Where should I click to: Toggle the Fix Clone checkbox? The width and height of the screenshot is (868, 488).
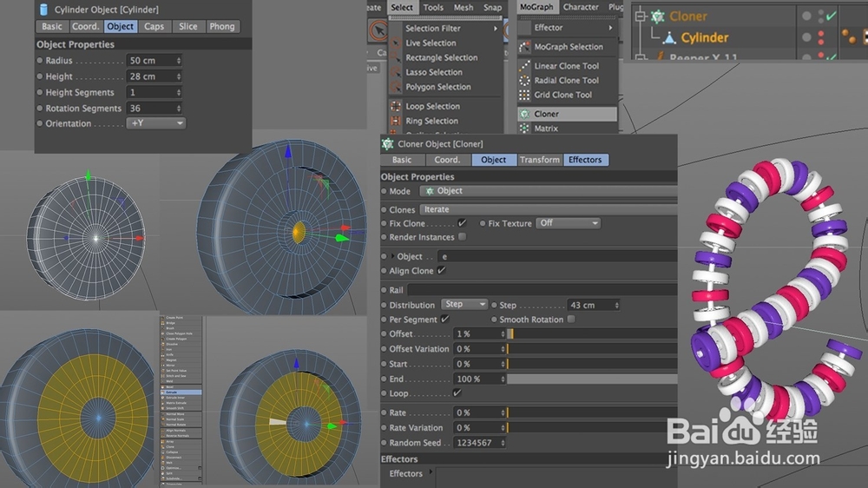462,223
